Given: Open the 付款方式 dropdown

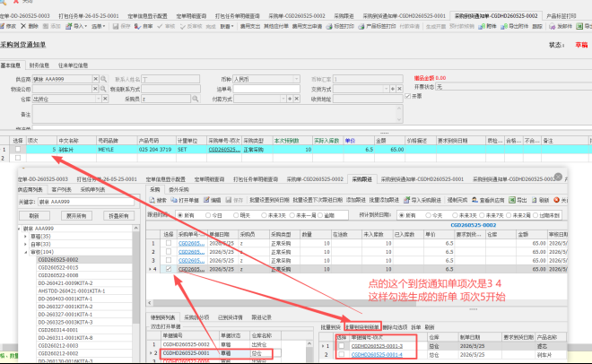Looking at the screenshot, I should (x=283, y=99).
